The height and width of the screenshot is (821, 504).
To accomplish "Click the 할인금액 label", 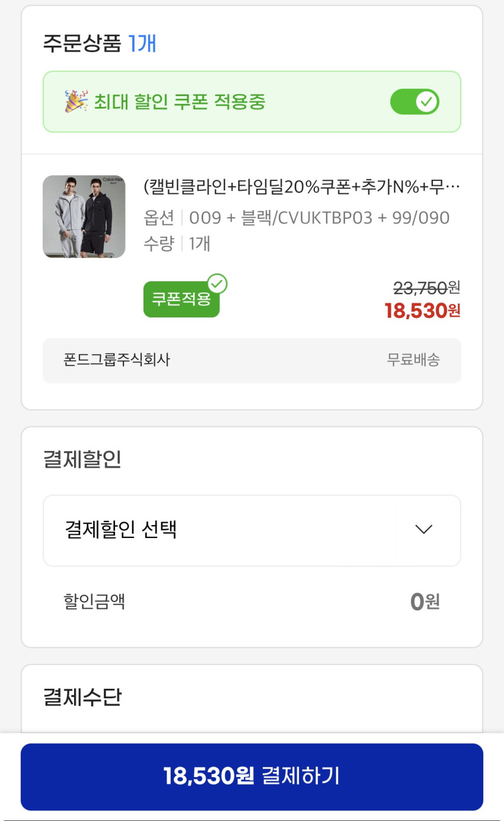I will (x=94, y=602).
